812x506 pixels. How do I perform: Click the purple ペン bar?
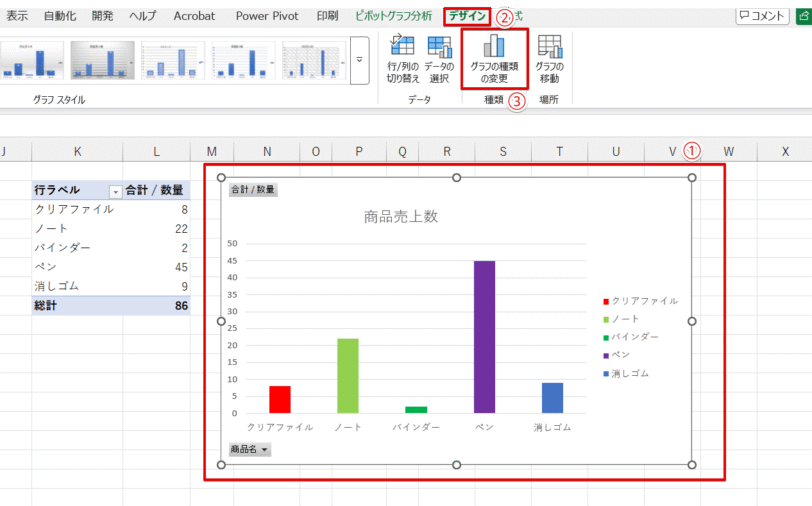[x=484, y=337]
